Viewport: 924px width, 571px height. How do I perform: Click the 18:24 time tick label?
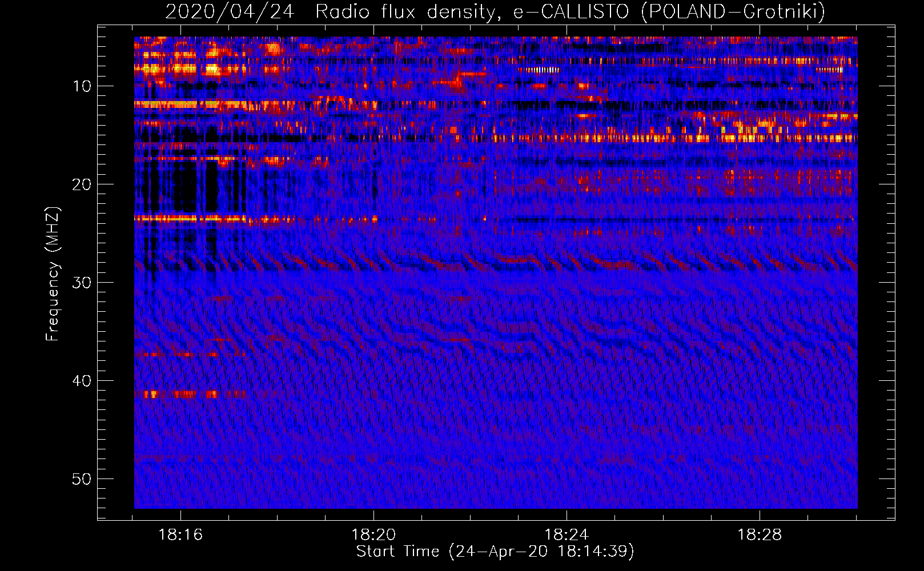(567, 535)
